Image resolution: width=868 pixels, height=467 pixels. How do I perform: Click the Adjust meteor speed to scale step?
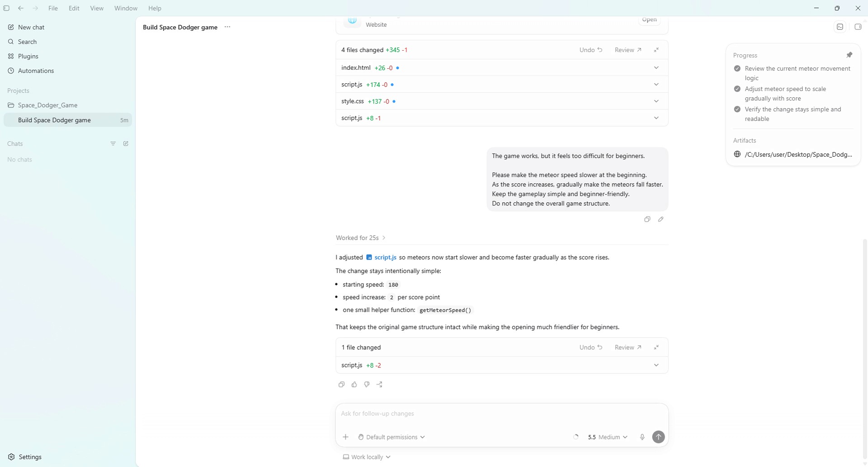coord(793,94)
